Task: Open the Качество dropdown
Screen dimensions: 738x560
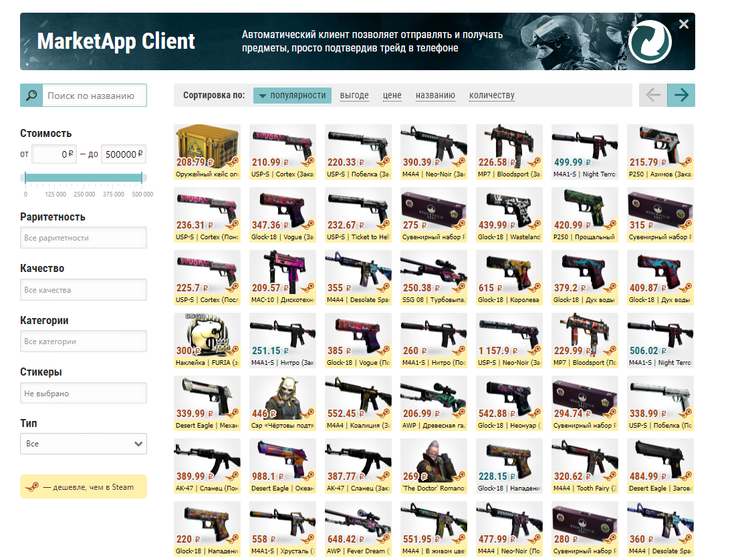Action: pos(84,289)
